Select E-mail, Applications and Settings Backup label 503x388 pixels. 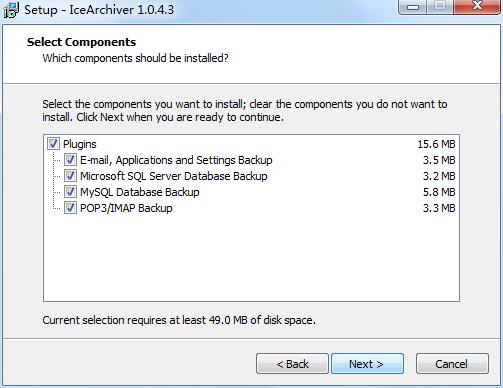pos(176,160)
